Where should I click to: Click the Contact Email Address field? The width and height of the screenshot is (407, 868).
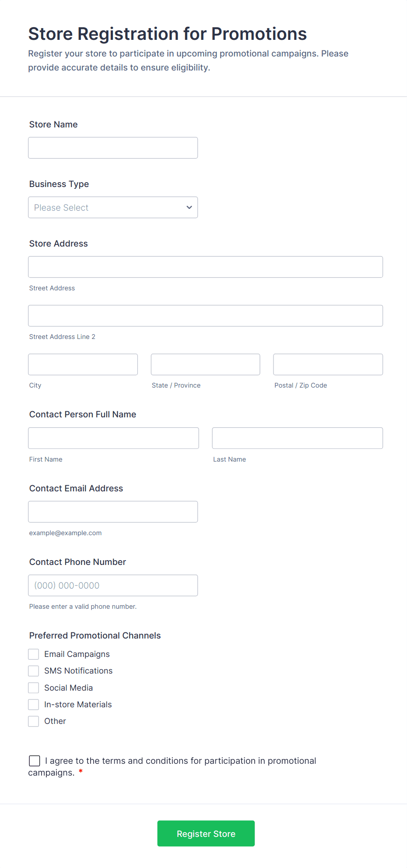click(x=112, y=512)
